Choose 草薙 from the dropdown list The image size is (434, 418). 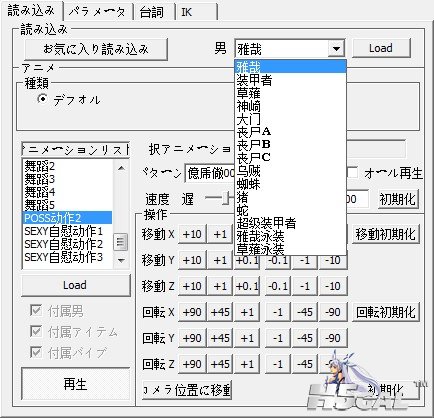tap(291, 93)
